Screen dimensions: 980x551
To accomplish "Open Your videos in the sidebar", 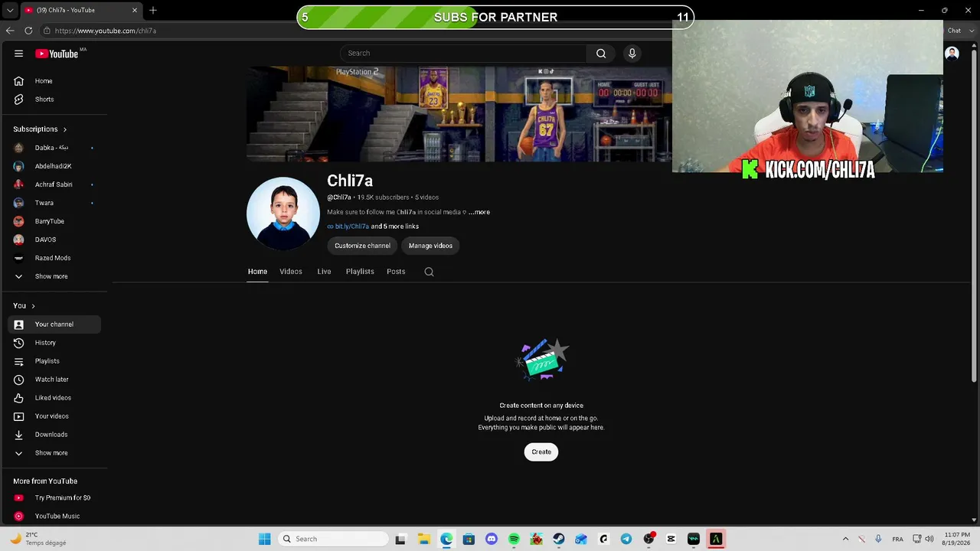I will pyautogui.click(x=54, y=416).
